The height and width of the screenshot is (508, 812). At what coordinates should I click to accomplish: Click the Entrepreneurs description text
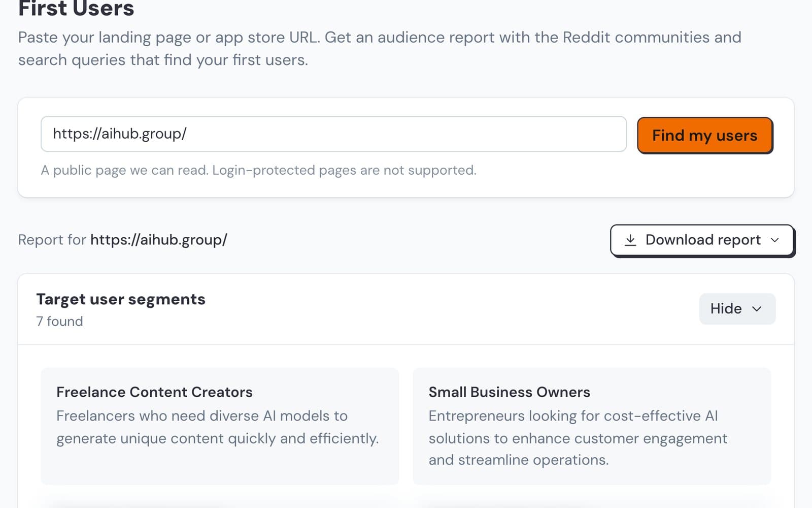coord(578,438)
